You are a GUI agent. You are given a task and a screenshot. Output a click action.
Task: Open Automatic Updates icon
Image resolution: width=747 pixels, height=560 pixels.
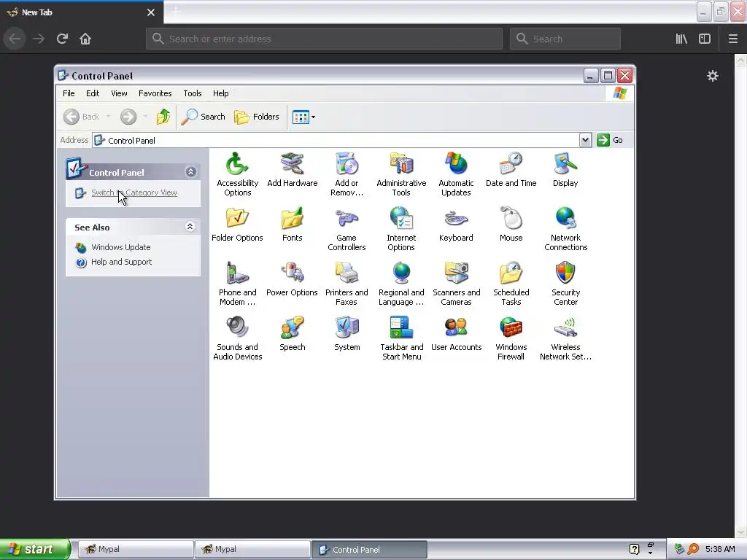click(456, 174)
